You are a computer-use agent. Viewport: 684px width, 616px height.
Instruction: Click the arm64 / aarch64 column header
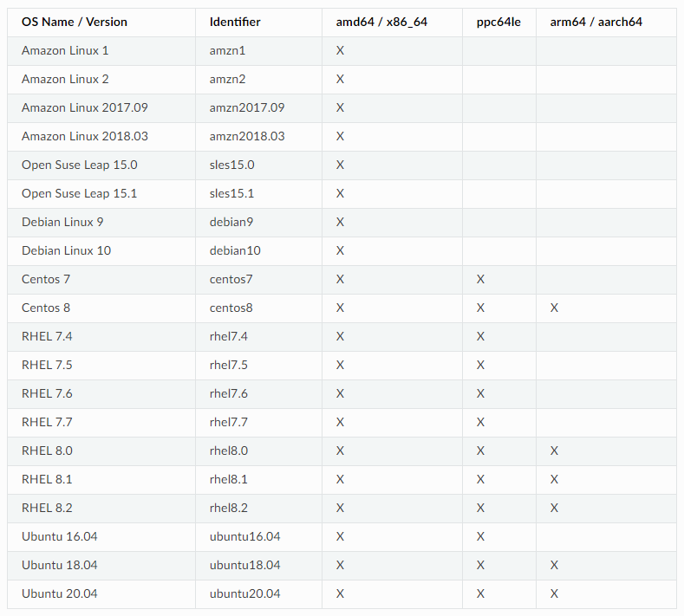[596, 22]
